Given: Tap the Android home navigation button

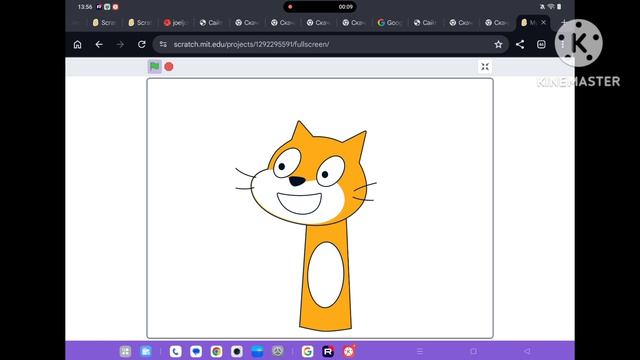Looking at the screenshot, I should tap(473, 351).
